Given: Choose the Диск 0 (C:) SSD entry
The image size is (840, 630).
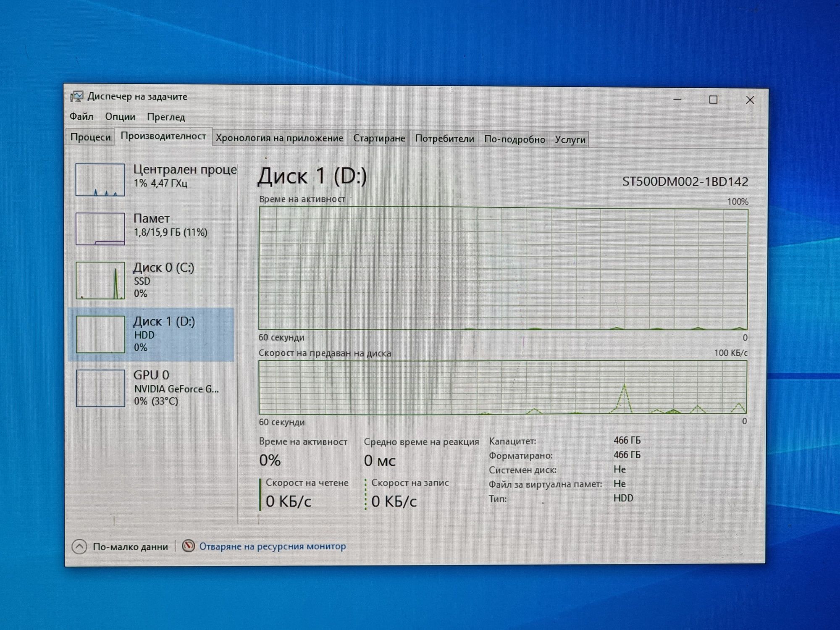Looking at the screenshot, I should [x=152, y=280].
